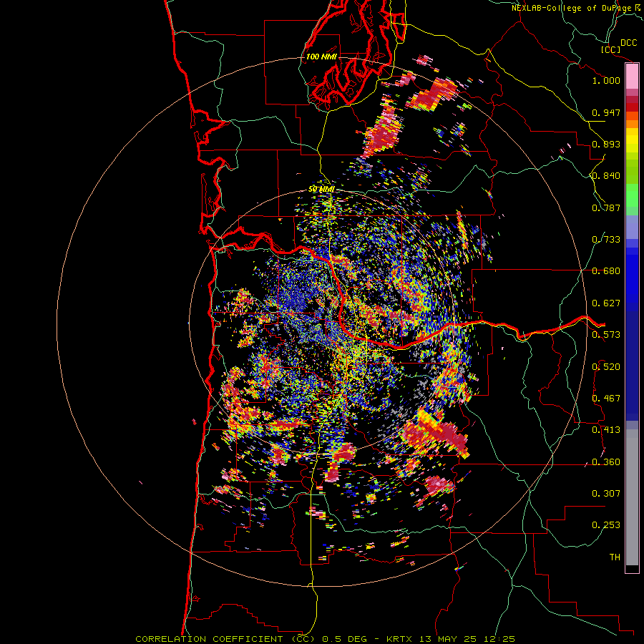Viewport: 644px width, 644px height.
Task: Click the NEXLAB-College of DuPage credit text
Action: 572,8
